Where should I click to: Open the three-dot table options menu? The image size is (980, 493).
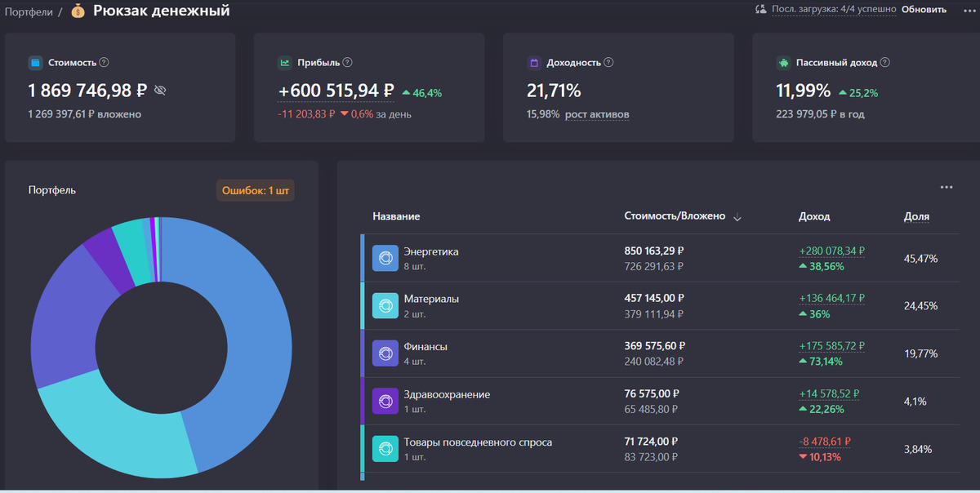pyautogui.click(x=946, y=187)
